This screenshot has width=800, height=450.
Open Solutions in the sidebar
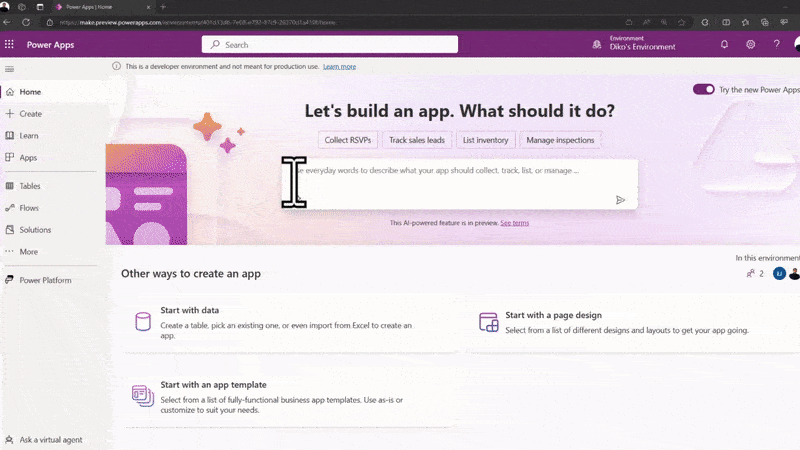tap(51, 230)
